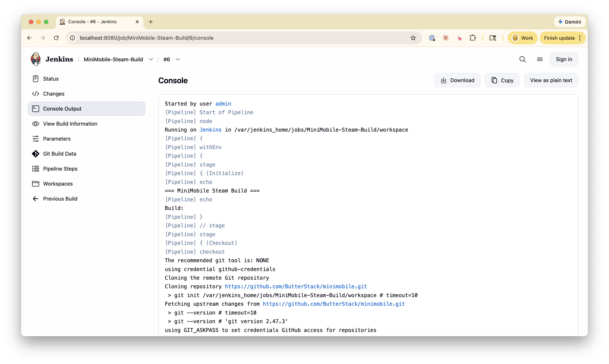Open Jenkins search magnifier

point(522,59)
